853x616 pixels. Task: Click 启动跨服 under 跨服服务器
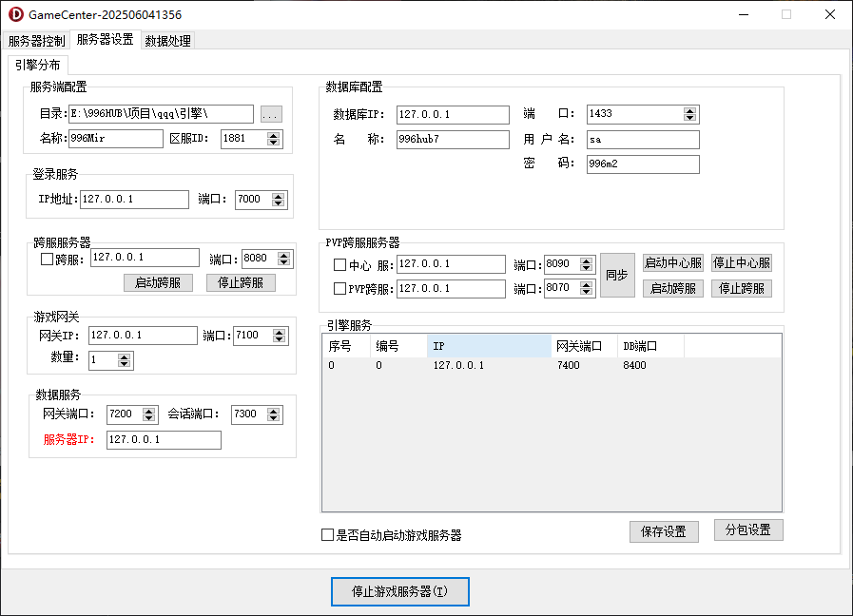(158, 282)
